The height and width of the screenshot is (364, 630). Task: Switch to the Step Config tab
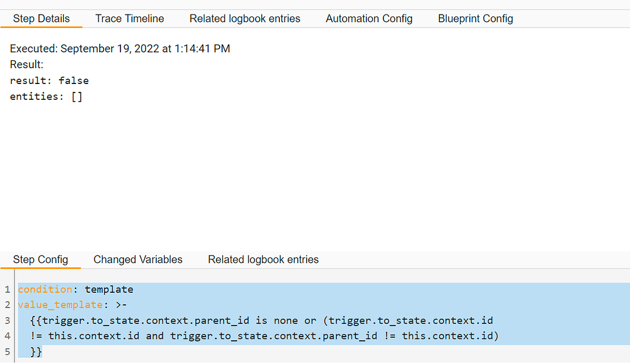[40, 259]
